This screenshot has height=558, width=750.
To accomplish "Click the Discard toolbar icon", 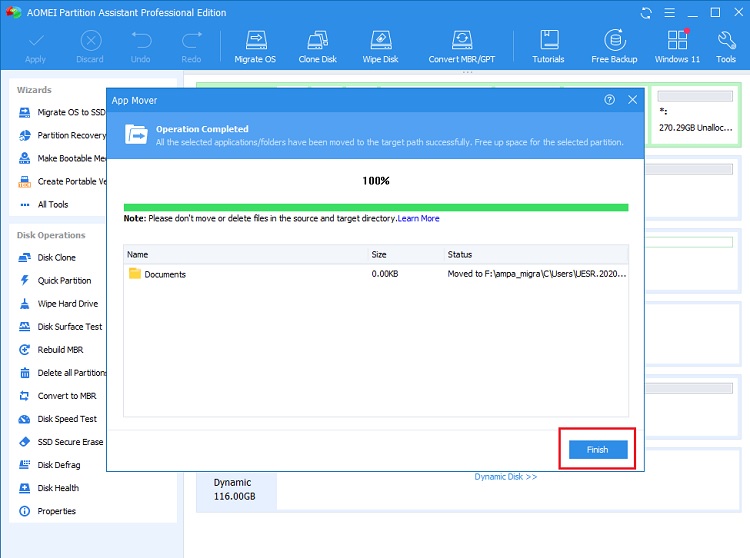I will click(x=90, y=47).
